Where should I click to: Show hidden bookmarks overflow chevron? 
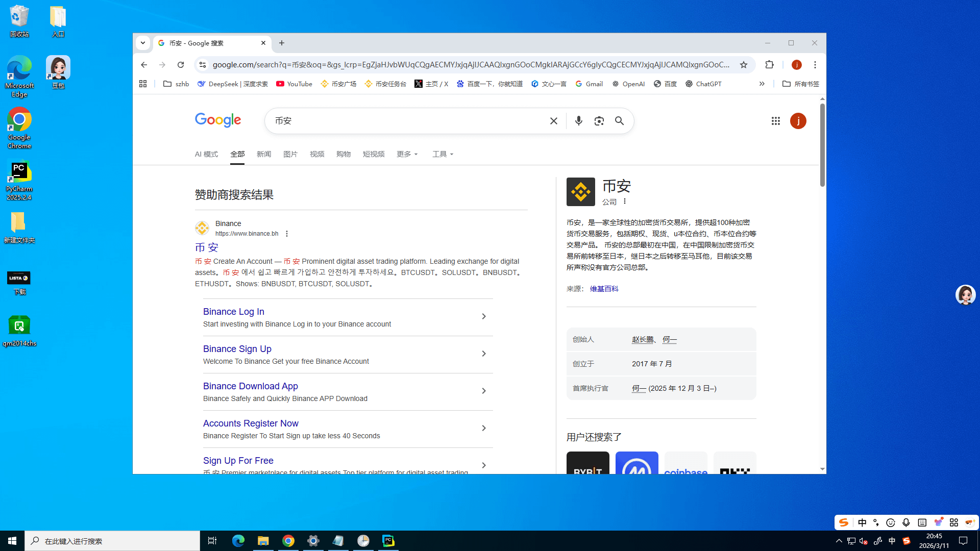762,84
